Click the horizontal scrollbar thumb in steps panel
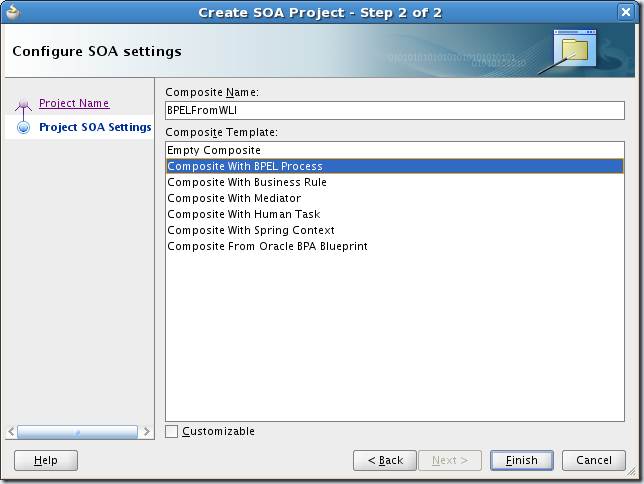644x484 pixels. [77, 432]
